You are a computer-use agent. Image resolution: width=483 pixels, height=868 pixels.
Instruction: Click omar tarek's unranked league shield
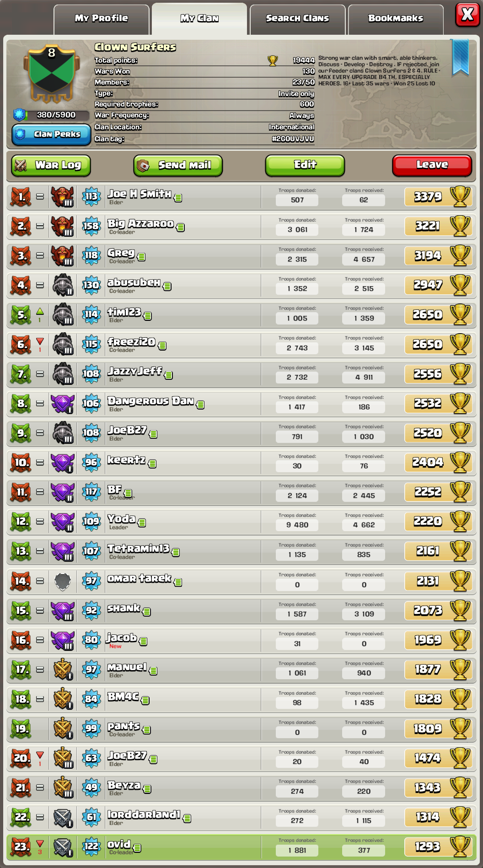[x=63, y=581]
